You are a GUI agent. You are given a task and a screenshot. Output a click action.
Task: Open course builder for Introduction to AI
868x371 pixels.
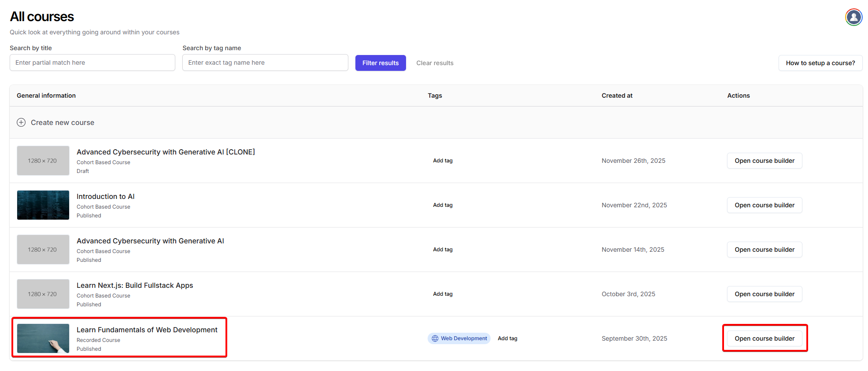(x=764, y=205)
